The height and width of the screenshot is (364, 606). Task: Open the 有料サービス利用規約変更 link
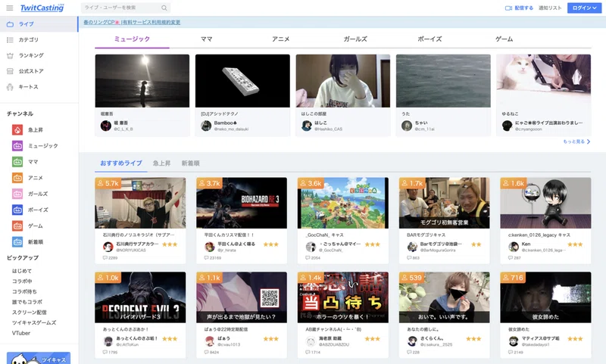pyautogui.click(x=151, y=23)
